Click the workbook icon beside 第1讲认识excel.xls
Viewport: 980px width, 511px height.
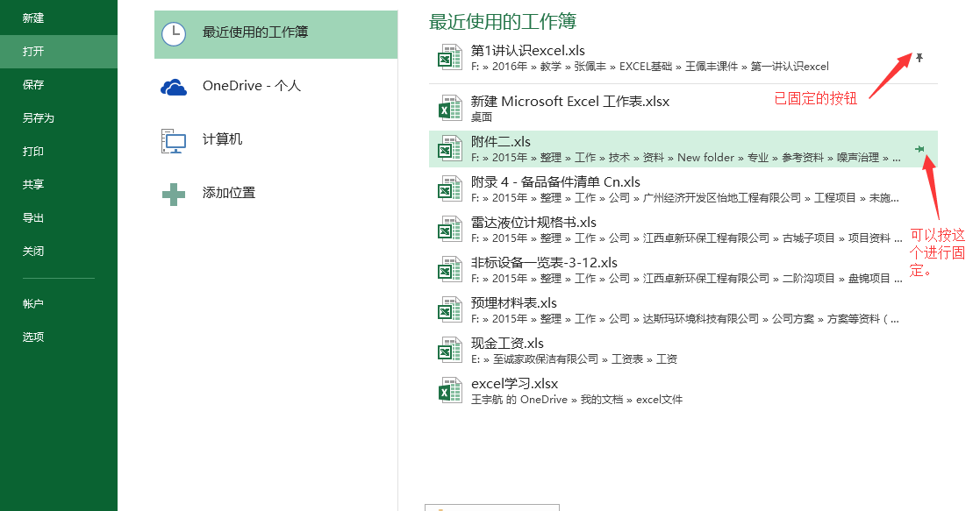pyautogui.click(x=450, y=57)
